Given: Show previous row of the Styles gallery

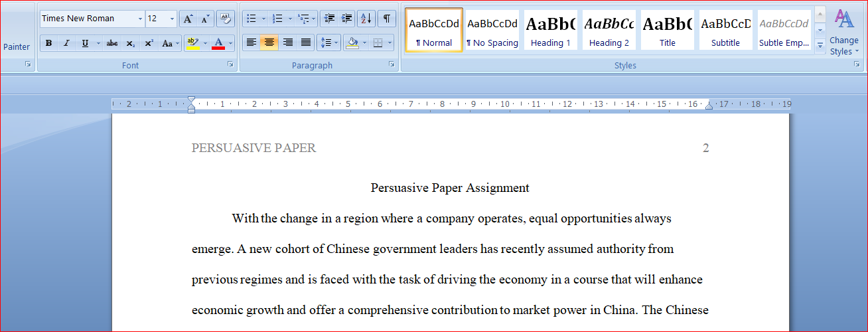Looking at the screenshot, I should pyautogui.click(x=820, y=14).
